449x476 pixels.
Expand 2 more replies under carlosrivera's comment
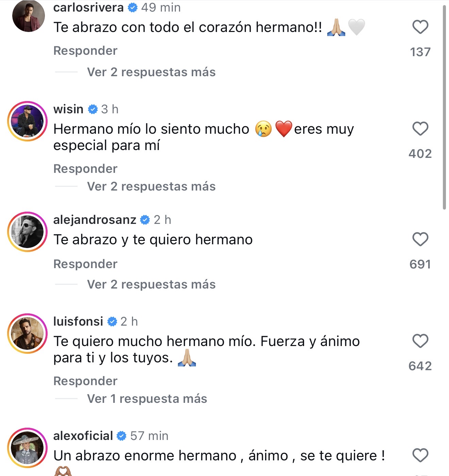click(x=151, y=72)
